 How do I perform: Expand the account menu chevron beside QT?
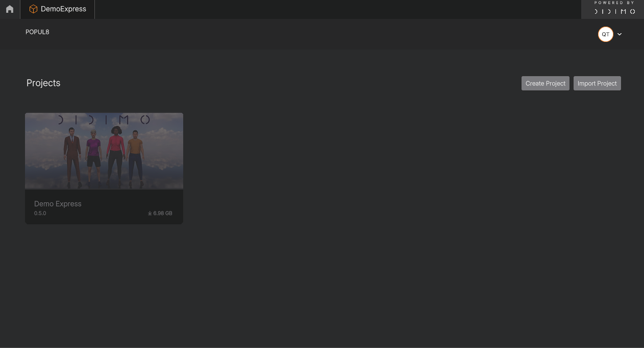(620, 34)
